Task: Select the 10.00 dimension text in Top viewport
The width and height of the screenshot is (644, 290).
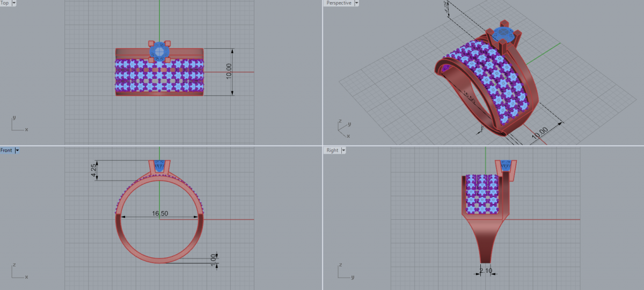Action: click(x=229, y=70)
